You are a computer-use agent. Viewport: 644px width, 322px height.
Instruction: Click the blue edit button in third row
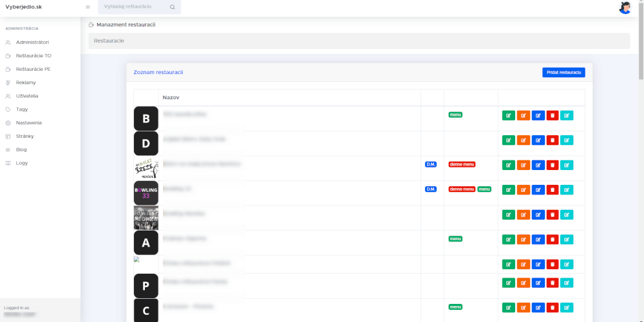[538, 165]
